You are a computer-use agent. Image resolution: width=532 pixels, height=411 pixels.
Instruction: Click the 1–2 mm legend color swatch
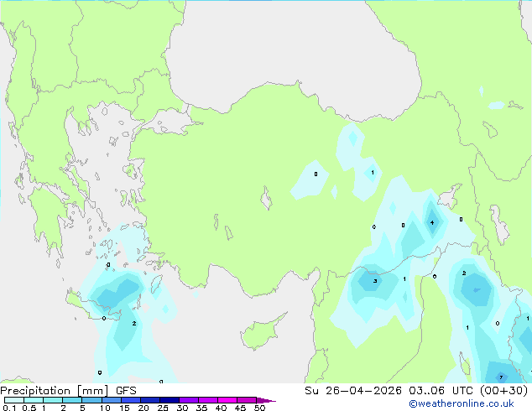point(53,400)
